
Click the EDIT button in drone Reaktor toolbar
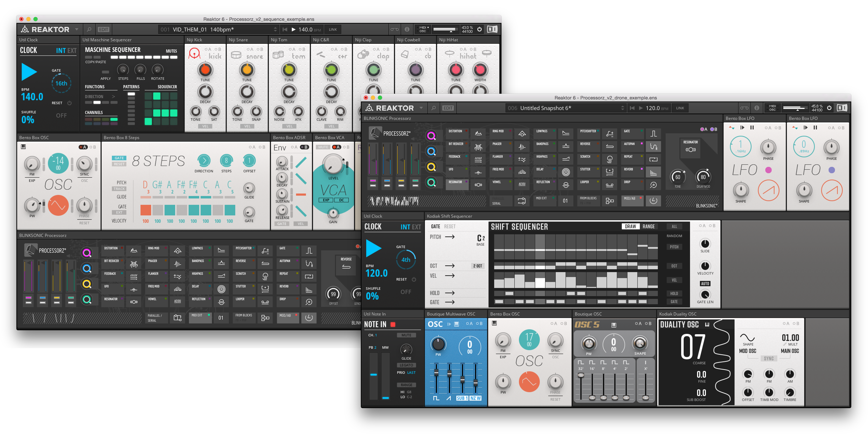click(x=448, y=108)
